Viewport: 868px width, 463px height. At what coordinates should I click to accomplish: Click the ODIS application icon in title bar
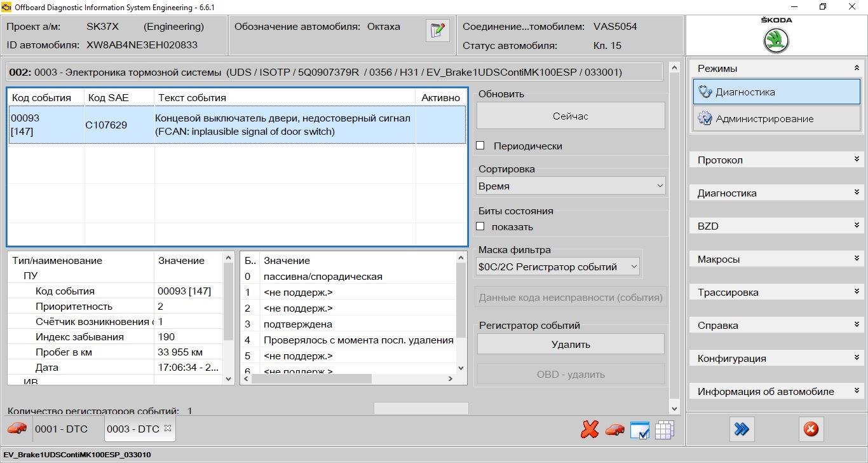7,7
